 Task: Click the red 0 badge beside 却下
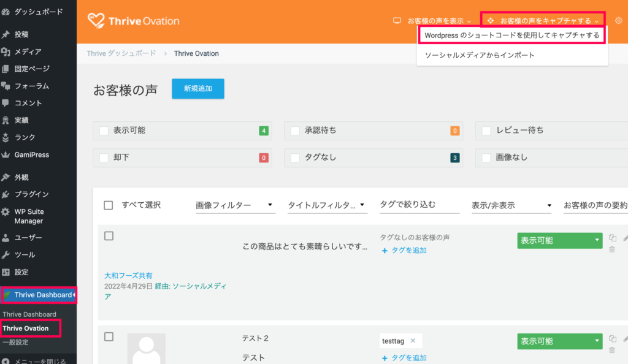pyautogui.click(x=264, y=157)
